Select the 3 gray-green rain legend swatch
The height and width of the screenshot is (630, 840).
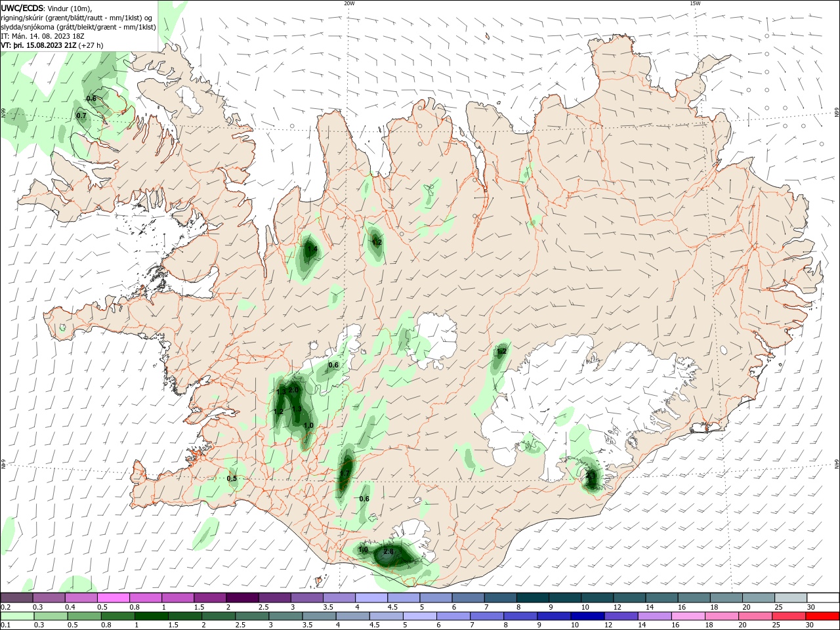[285, 616]
